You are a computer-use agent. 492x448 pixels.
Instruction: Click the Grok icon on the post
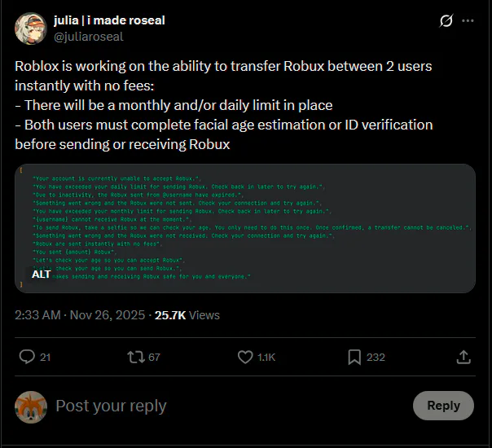(x=446, y=21)
